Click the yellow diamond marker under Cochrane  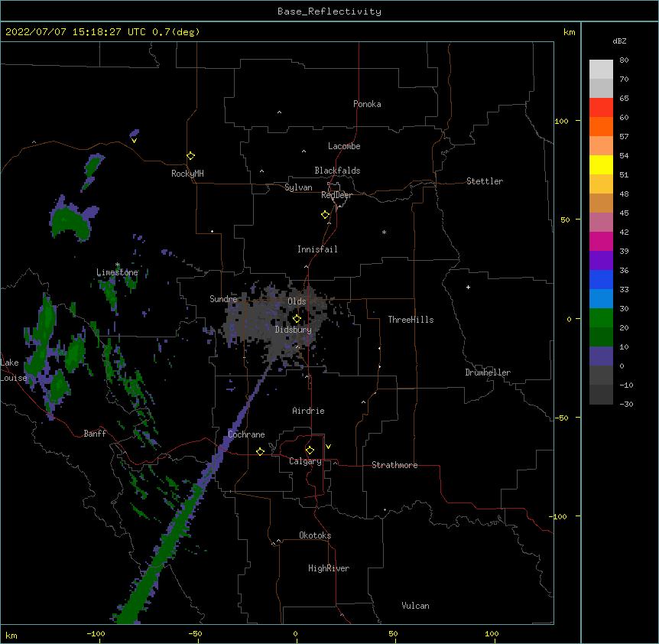click(x=260, y=451)
